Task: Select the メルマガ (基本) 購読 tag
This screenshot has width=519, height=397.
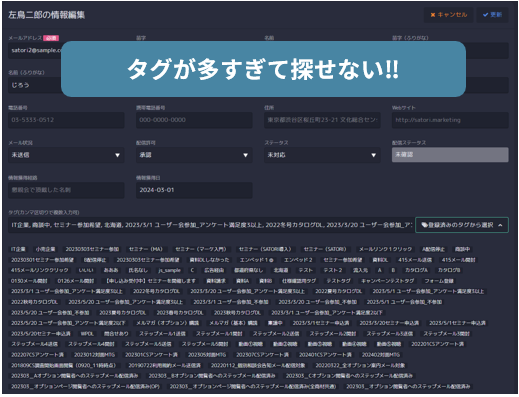Action: pos(233,323)
